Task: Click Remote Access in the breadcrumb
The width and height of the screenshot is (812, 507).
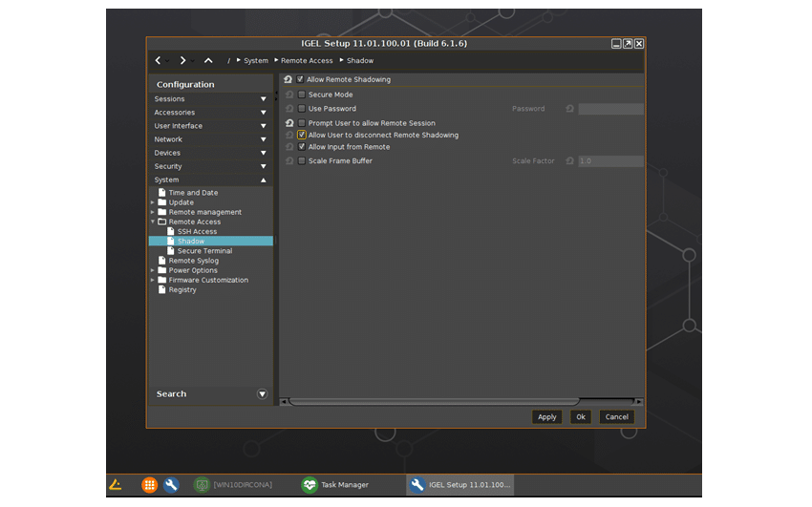Action: pos(307,60)
